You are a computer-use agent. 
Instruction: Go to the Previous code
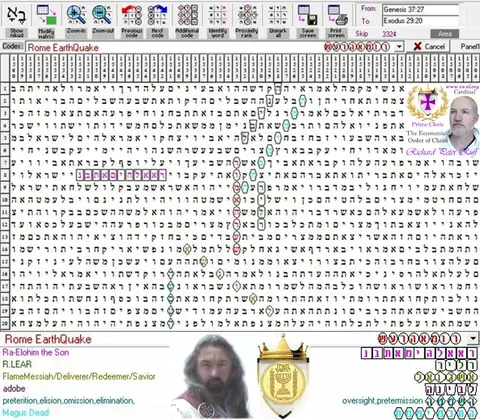click(x=132, y=21)
